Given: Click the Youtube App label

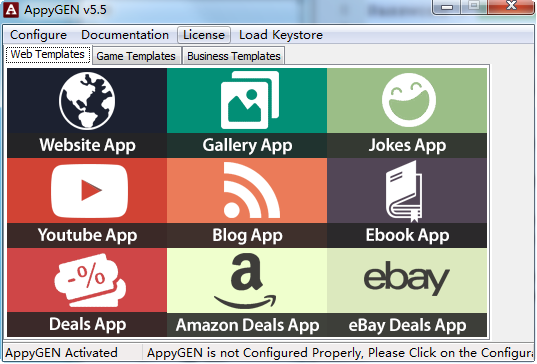Looking at the screenshot, I should tap(87, 235).
